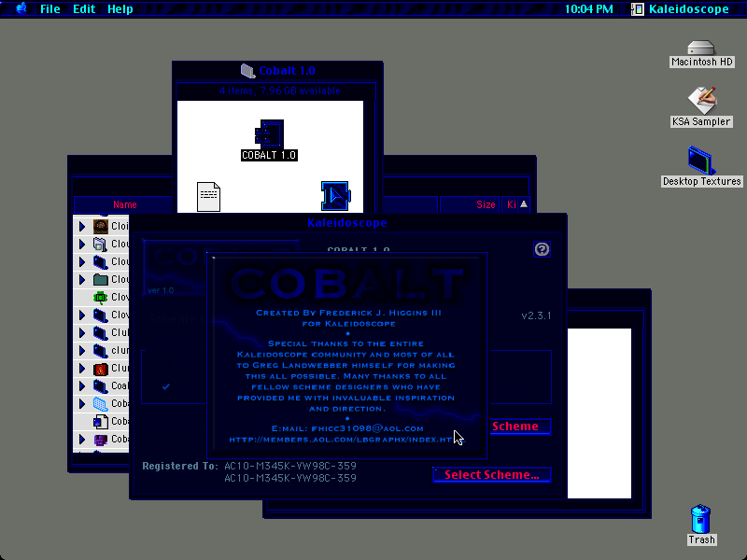Click the question mark help icon in Kaleidoscope
747x560 pixels.
tap(542, 249)
